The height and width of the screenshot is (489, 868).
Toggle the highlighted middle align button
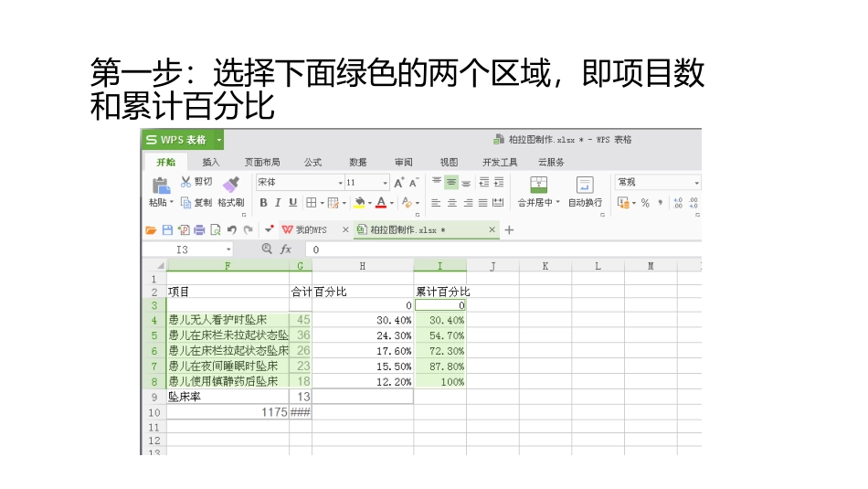tap(451, 182)
